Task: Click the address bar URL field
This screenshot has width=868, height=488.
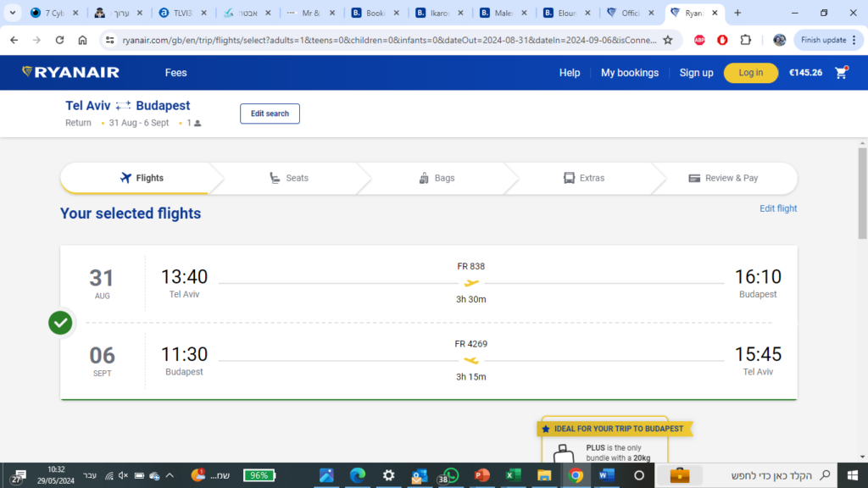Action: [389, 40]
